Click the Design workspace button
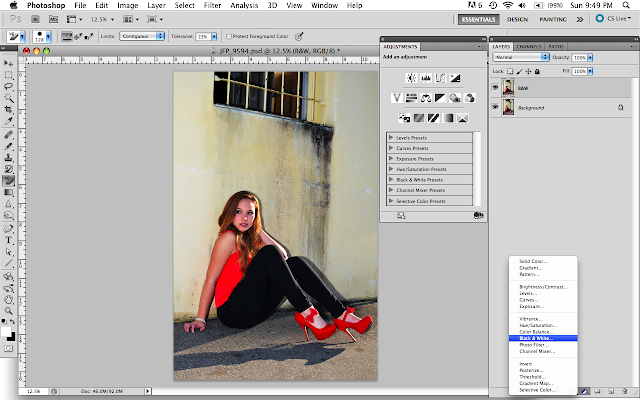The height and width of the screenshot is (400, 640). 518,18
